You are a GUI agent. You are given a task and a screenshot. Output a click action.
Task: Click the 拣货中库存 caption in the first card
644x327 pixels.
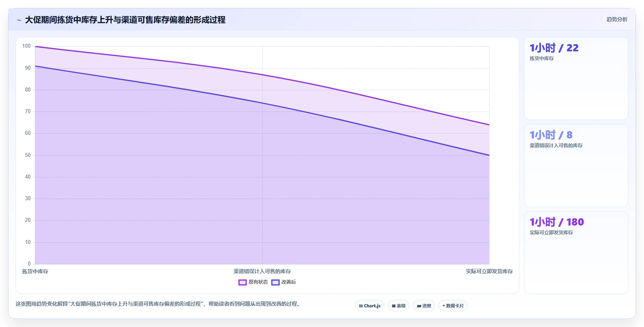click(x=541, y=59)
